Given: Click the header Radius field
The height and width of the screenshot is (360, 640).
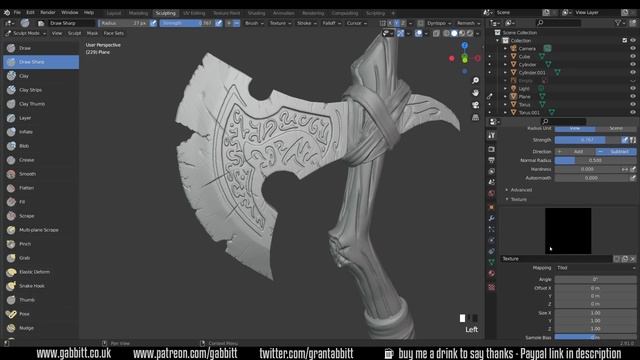Looking at the screenshot, I should point(123,23).
